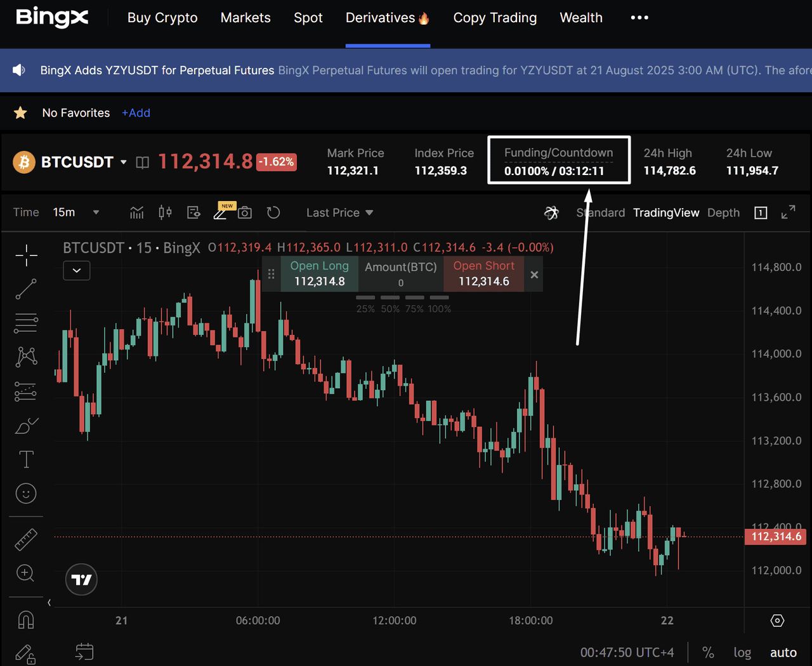Change candlestick chart type icon
Image resolution: width=812 pixels, height=666 pixels.
pyautogui.click(x=165, y=212)
